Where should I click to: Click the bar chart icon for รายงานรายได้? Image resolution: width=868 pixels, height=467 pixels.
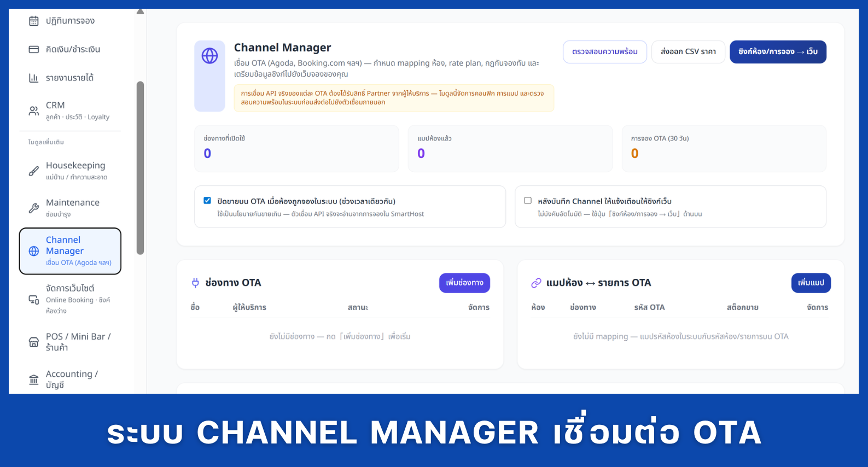[x=34, y=78]
